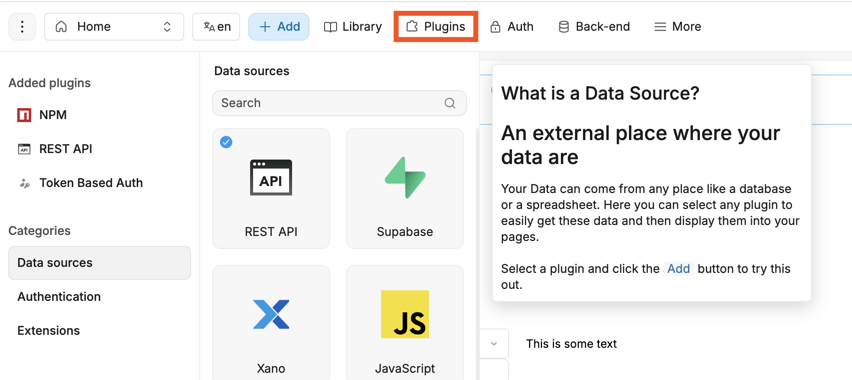Click the 'Categories' heading
The image size is (852, 380).
(x=39, y=231)
